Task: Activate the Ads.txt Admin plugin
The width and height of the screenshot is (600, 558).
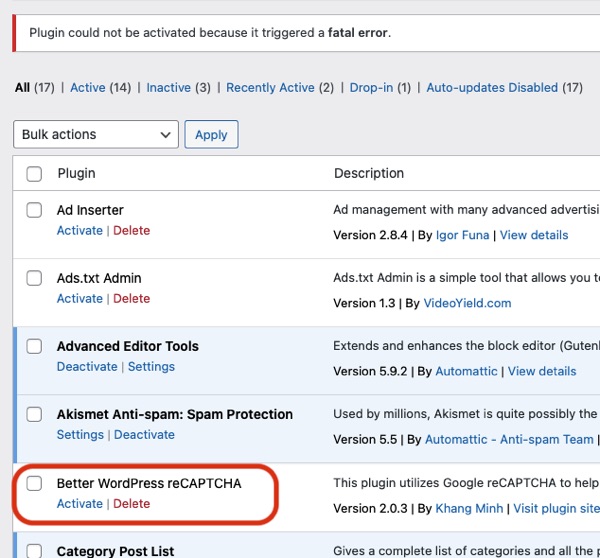Action: click(80, 299)
